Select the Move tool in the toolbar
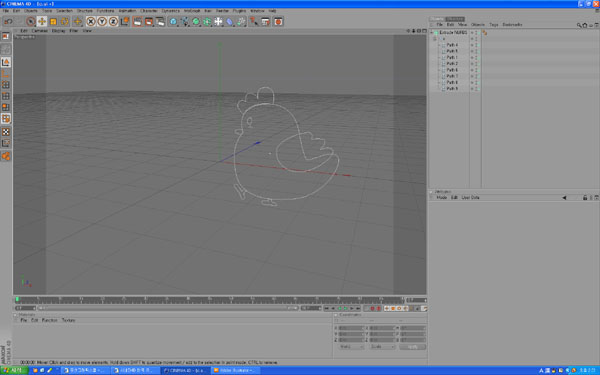Image resolution: width=600 pixels, height=375 pixels. (42, 21)
